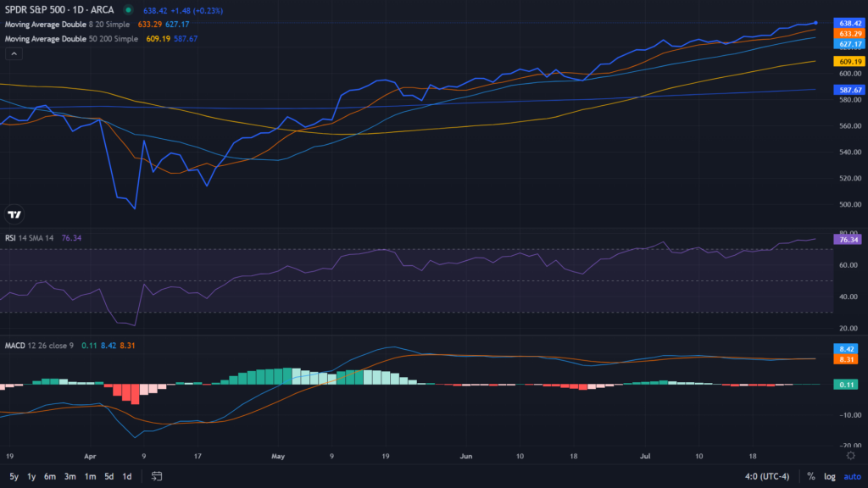Screen dimensions: 868x488
Task: Click the Apr label on time axis
Action: pos(90,457)
